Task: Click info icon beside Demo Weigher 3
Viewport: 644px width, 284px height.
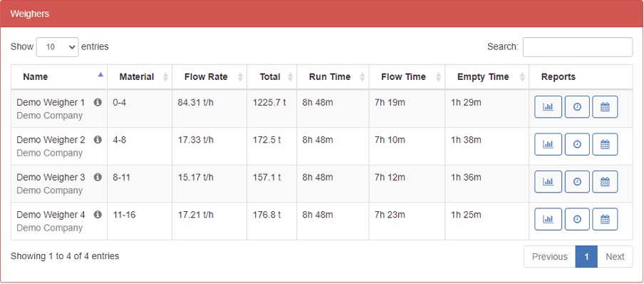Action: (98, 177)
